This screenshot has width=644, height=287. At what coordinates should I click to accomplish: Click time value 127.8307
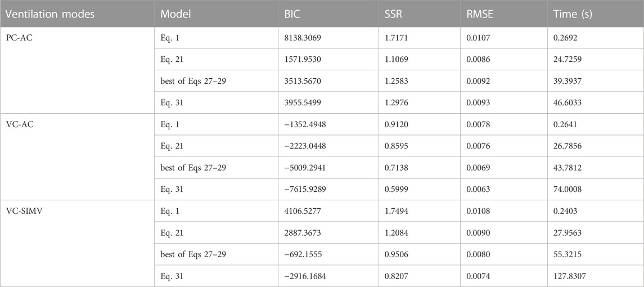[x=569, y=275]
